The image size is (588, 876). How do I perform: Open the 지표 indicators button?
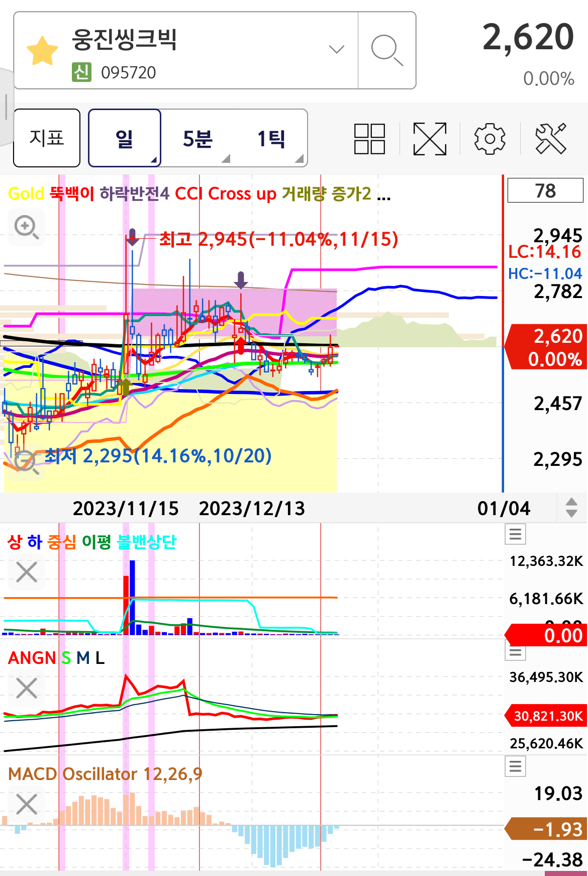click(47, 138)
